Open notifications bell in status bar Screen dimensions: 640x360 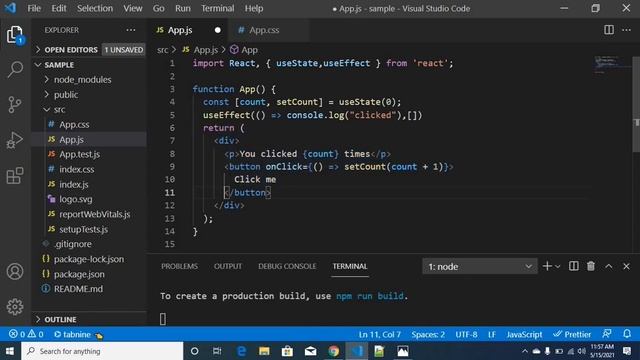pyautogui.click(x=627, y=334)
